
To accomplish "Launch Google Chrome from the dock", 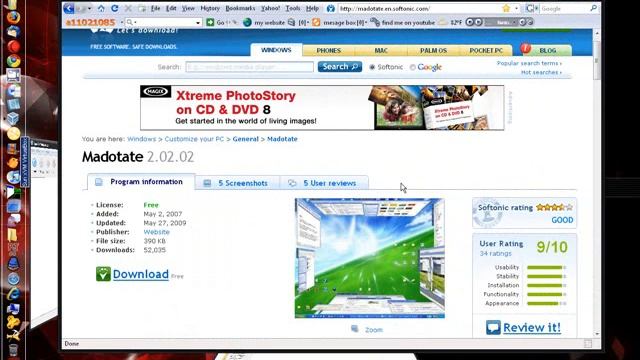I will click(x=13, y=61).
